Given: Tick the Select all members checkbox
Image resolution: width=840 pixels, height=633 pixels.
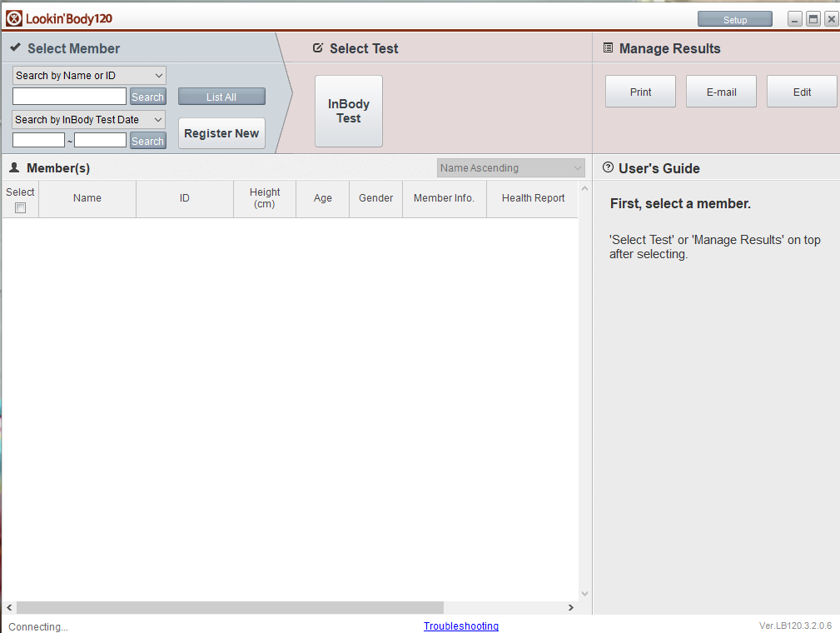Looking at the screenshot, I should click(20, 208).
